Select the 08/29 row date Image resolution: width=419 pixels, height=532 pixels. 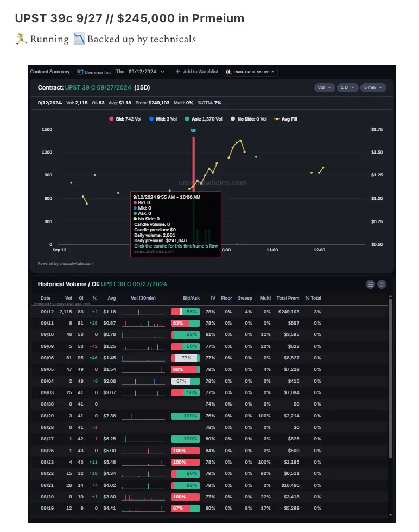[x=47, y=416]
